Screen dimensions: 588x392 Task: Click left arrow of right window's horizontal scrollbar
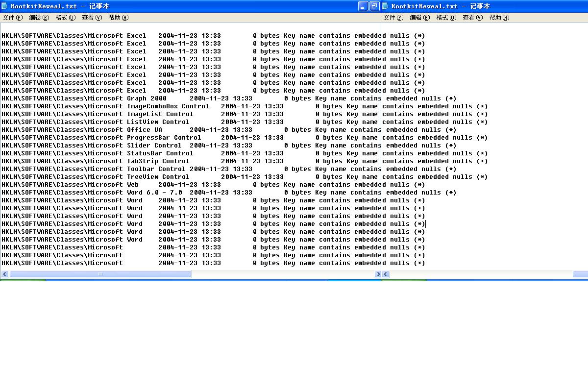386,274
